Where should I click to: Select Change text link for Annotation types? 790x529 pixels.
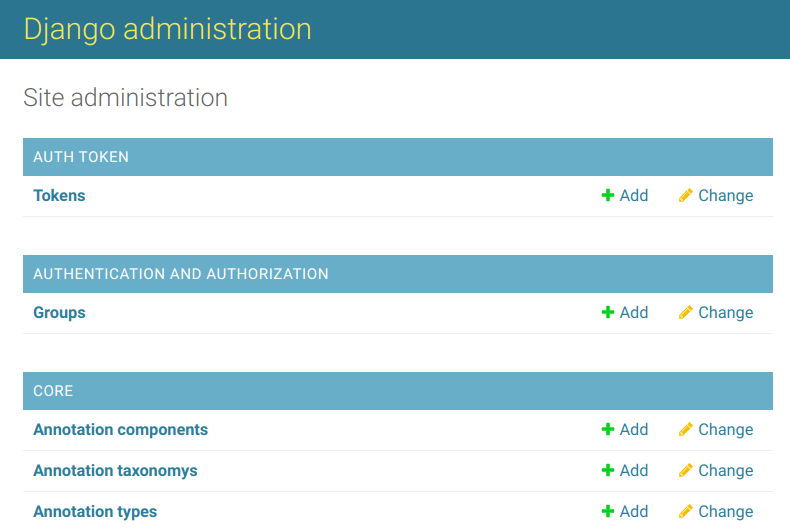click(x=725, y=512)
